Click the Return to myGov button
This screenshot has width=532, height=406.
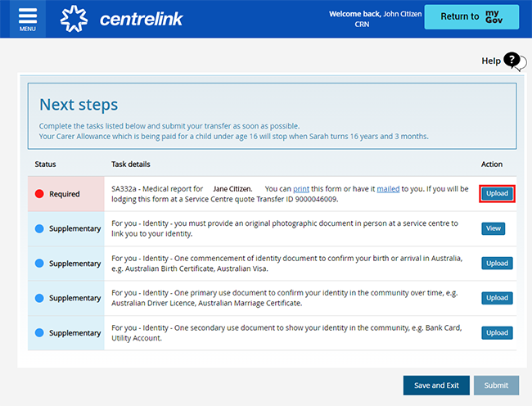pos(471,16)
